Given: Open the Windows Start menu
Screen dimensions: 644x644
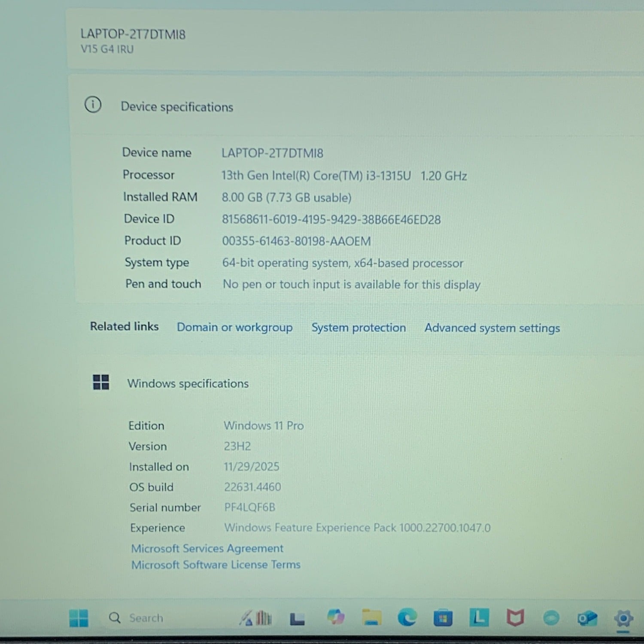Looking at the screenshot, I should tap(79, 618).
